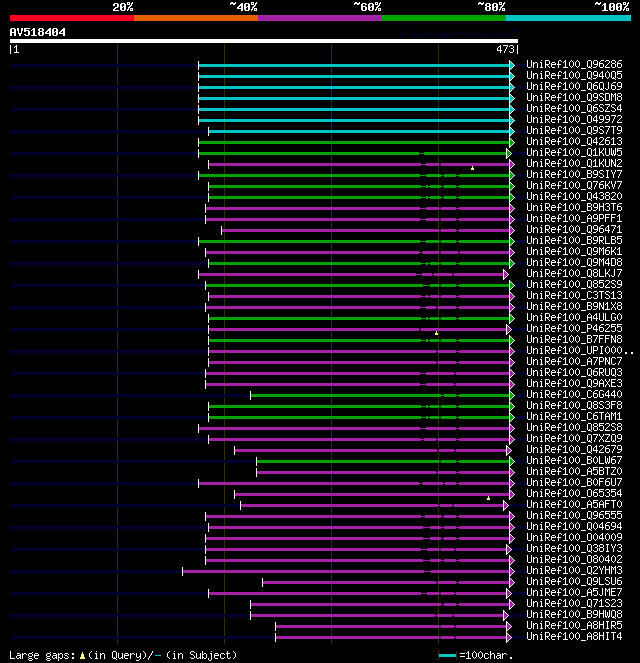640x663 pixels.
Task: Select the UniRef100_Q9M6K1 hit label
Action: coord(574,251)
